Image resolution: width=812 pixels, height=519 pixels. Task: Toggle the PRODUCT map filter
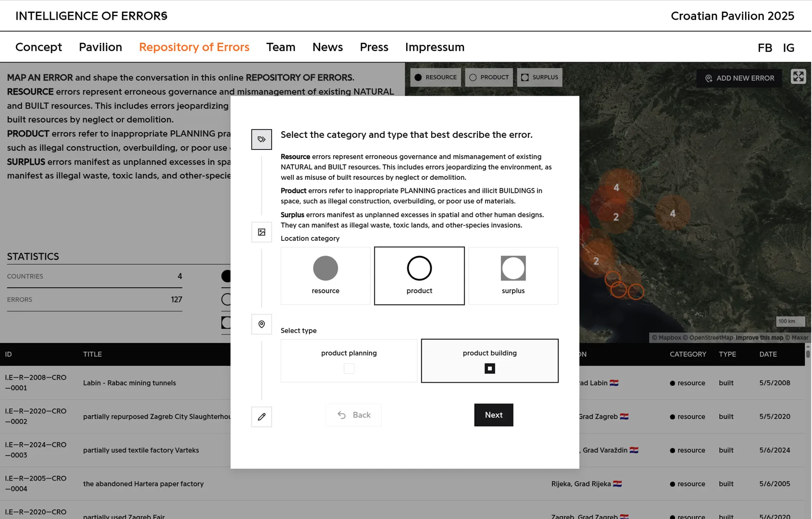[489, 77]
